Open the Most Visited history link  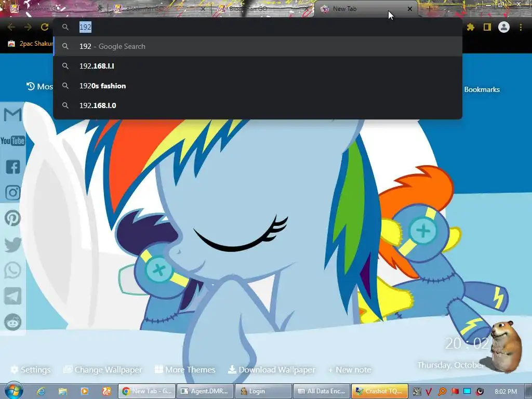tap(40, 87)
